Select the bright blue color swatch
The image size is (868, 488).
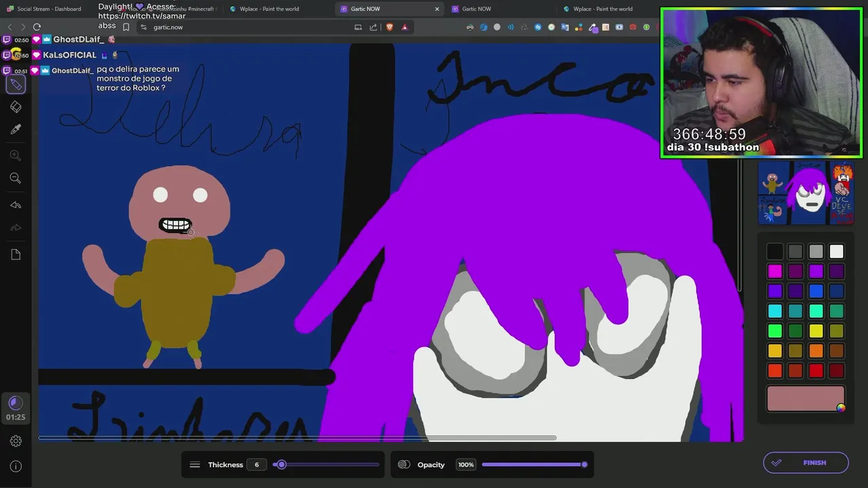click(816, 291)
